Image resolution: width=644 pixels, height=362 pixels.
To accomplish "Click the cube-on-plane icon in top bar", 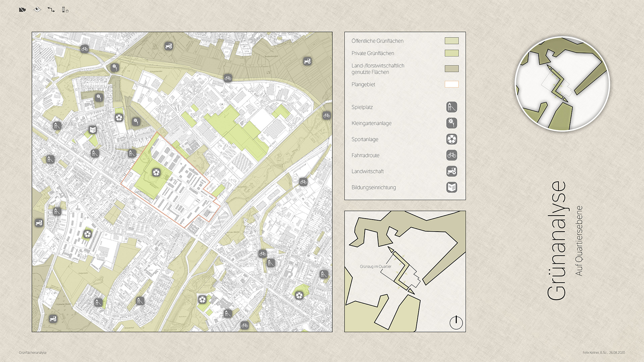I will click(x=37, y=9).
